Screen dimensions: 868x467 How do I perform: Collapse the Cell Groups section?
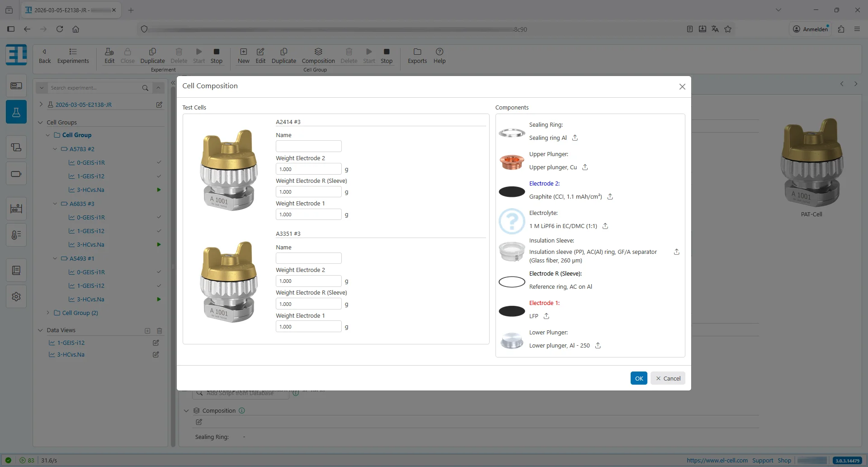40,122
